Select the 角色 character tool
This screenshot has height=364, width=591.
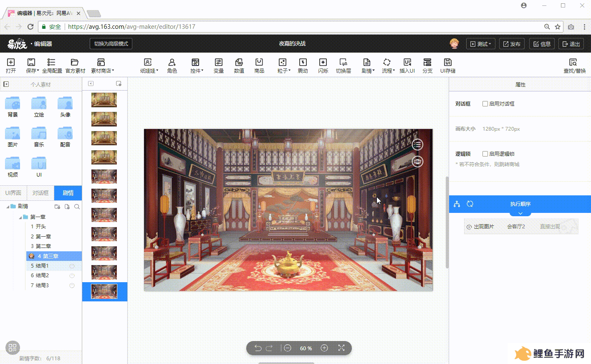[x=172, y=66]
